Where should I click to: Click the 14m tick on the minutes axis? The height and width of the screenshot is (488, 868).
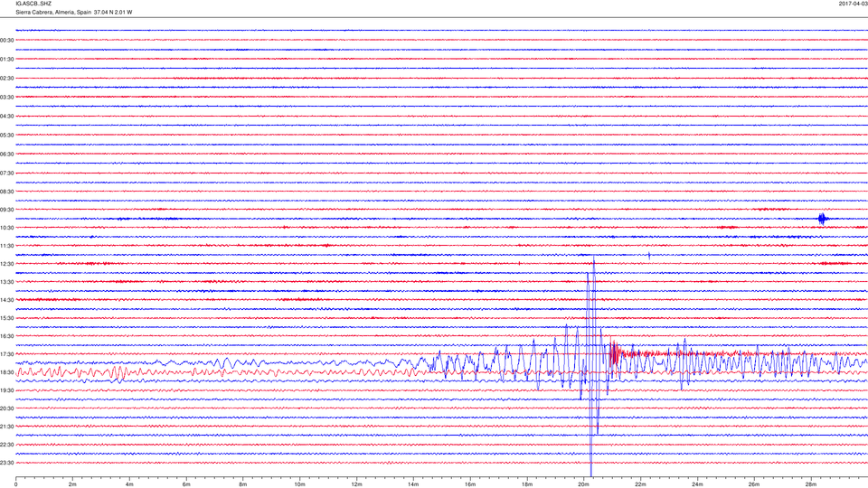tap(413, 484)
